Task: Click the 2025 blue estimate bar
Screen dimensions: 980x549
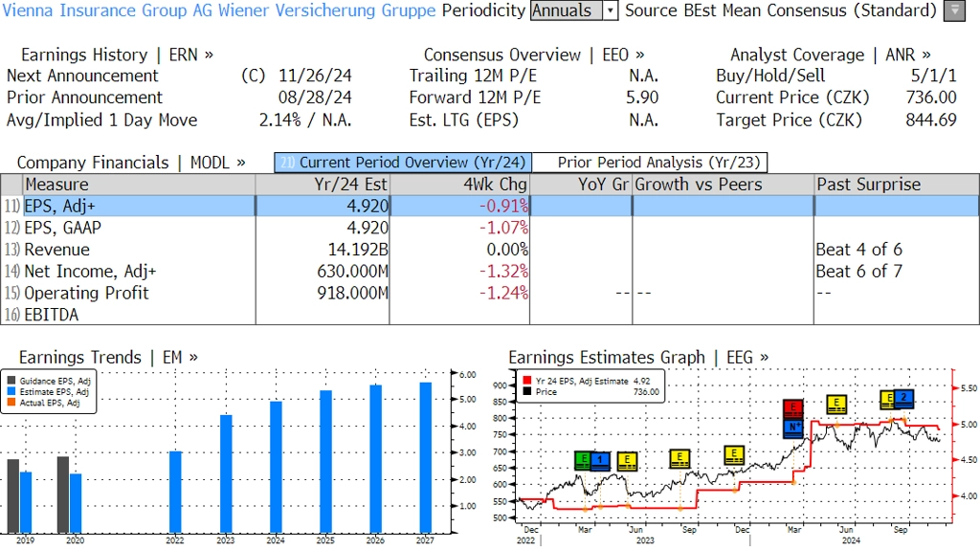Action: pyautogui.click(x=325, y=462)
